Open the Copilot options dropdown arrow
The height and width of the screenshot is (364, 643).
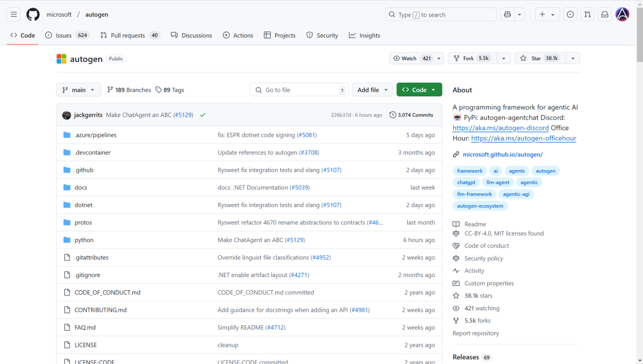click(520, 14)
